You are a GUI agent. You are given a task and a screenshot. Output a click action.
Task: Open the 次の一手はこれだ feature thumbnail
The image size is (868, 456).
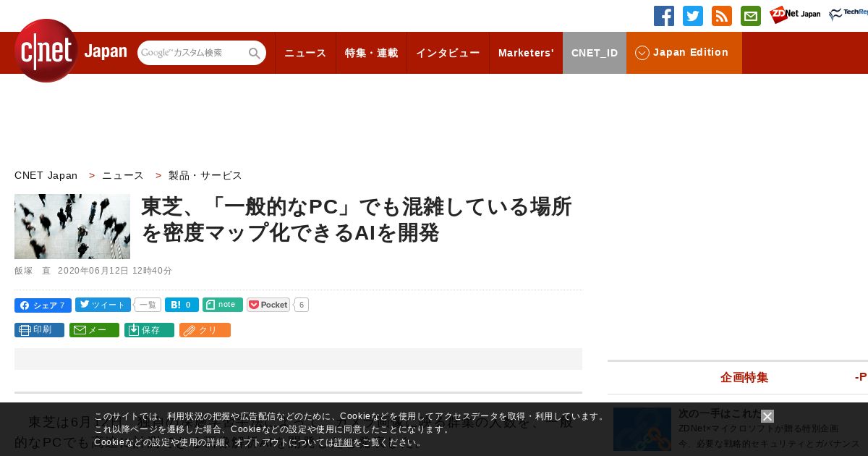coord(642,429)
